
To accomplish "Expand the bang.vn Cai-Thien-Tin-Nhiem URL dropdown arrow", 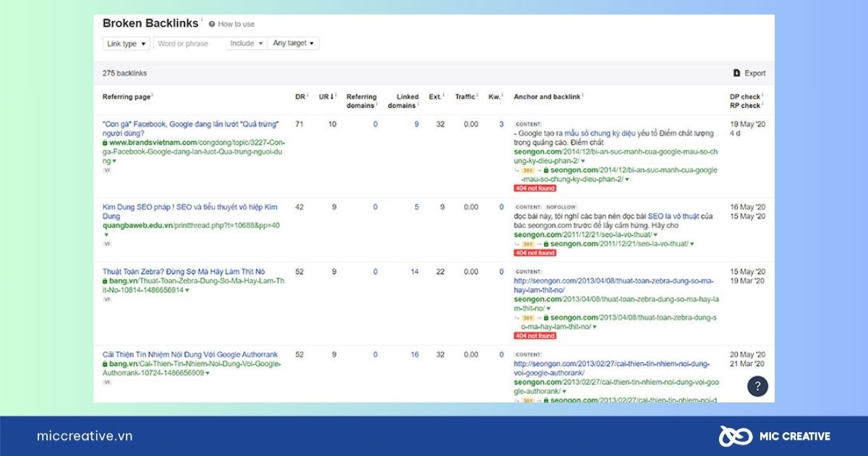I will [208, 373].
